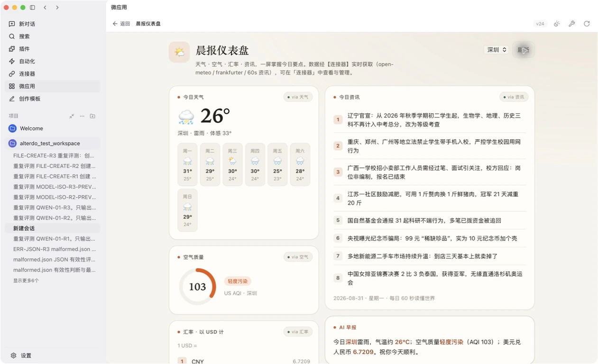This screenshot has width=598, height=364.
Task: Open news item 7 about 新能源二手车
Action: click(x=430, y=256)
